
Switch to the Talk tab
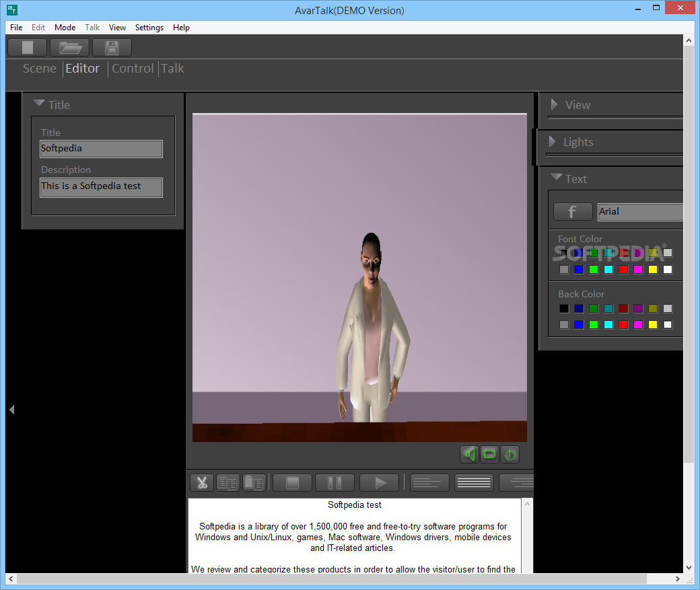[172, 68]
